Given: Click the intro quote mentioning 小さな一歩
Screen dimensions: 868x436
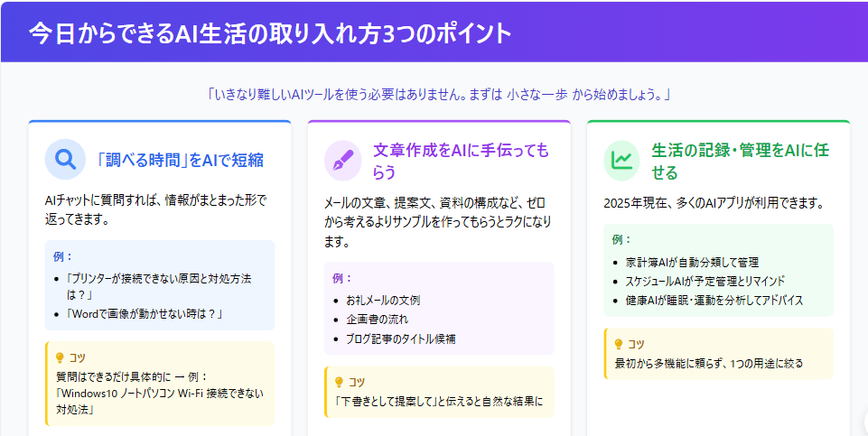Looking at the screenshot, I should 438,94.
